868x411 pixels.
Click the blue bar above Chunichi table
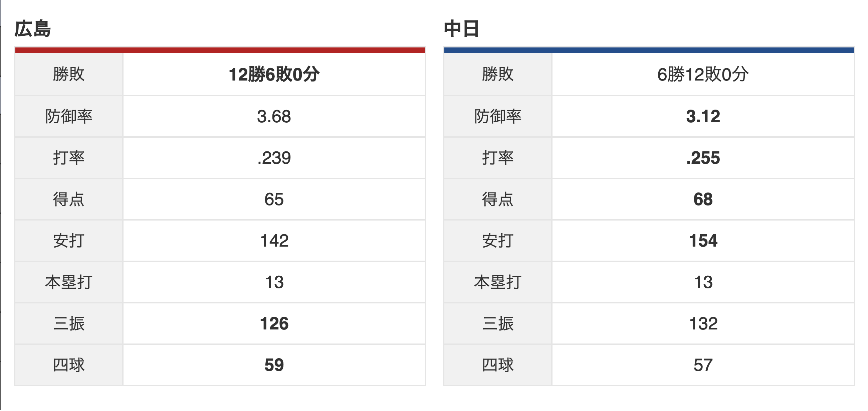click(649, 50)
